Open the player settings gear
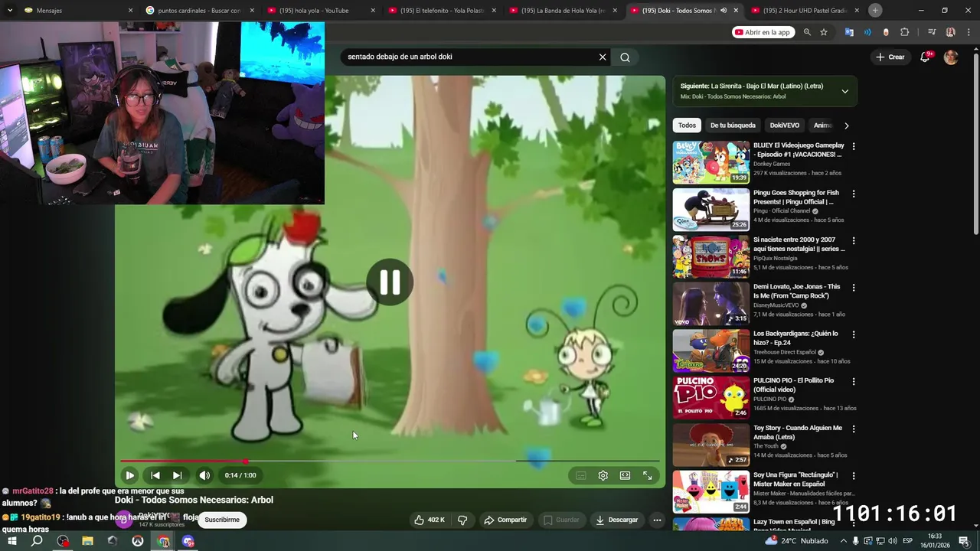This screenshot has height=551, width=980. click(x=603, y=475)
